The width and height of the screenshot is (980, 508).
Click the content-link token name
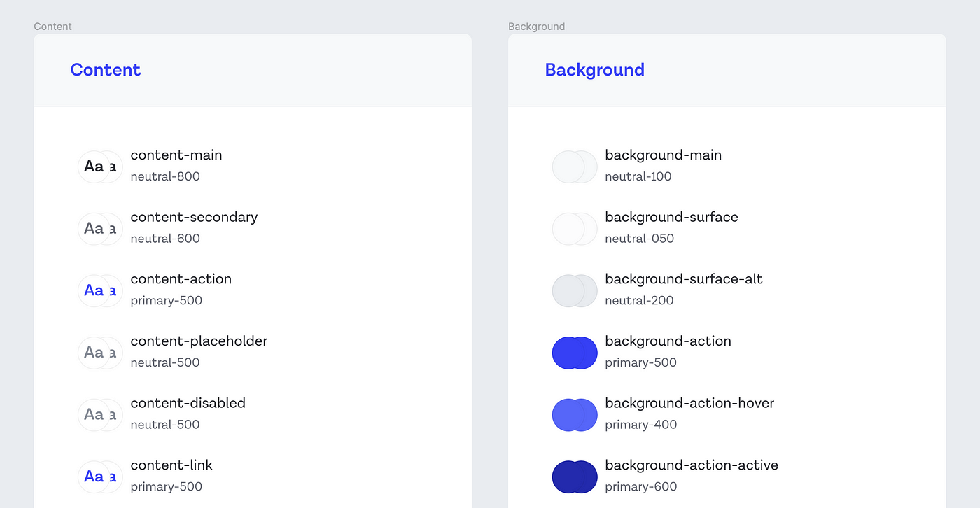click(171, 465)
